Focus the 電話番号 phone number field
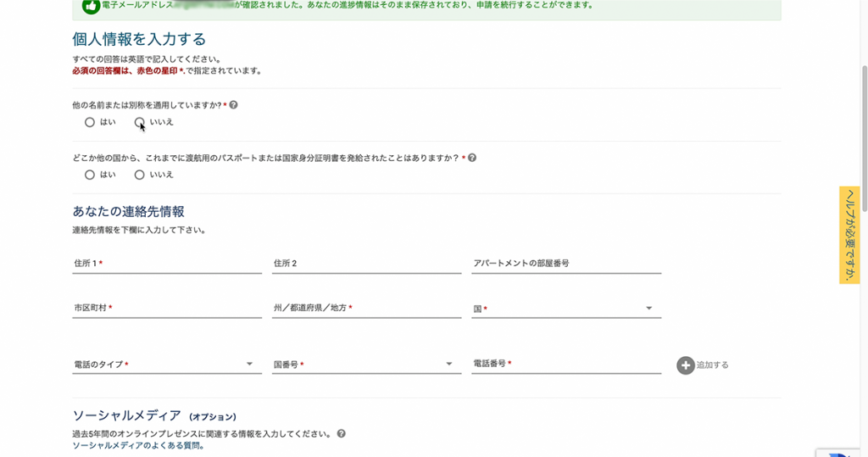The width and height of the screenshot is (868, 457). (565, 364)
